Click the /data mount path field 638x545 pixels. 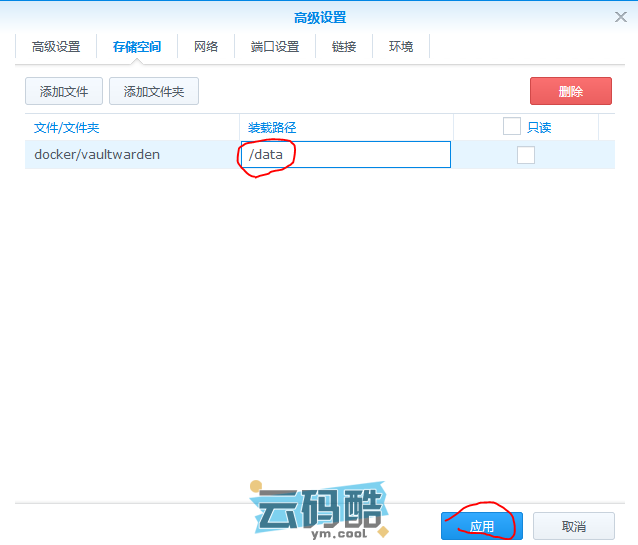tap(345, 155)
